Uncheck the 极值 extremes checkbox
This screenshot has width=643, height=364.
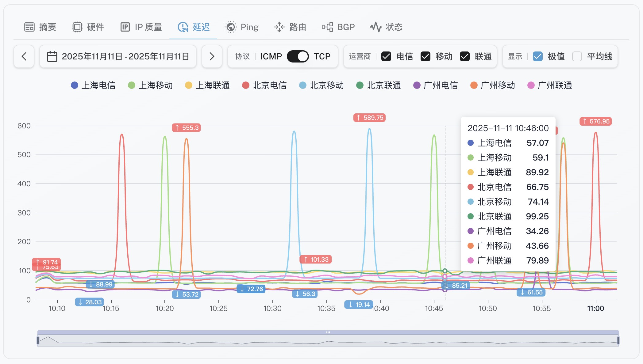tap(537, 56)
